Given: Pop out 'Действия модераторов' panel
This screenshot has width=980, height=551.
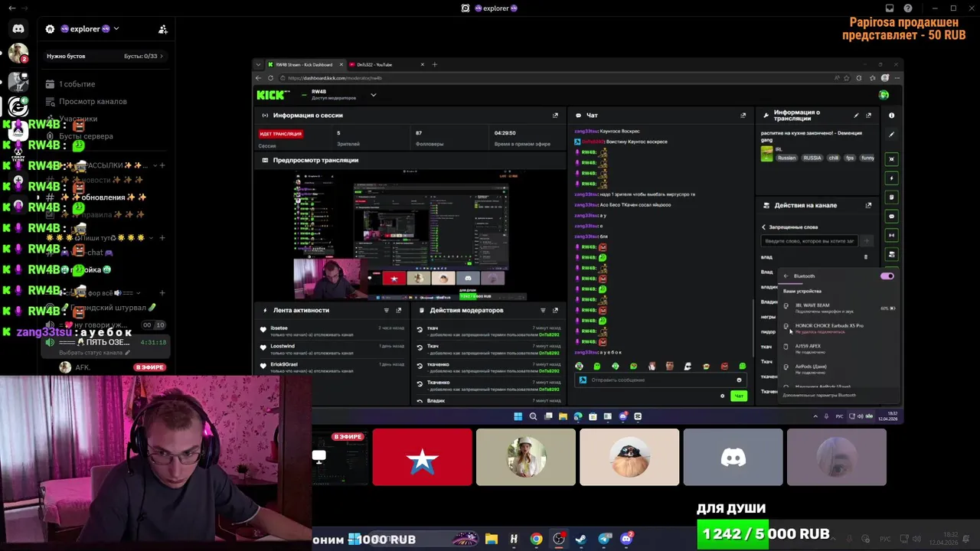Looking at the screenshot, I should 555,311.
